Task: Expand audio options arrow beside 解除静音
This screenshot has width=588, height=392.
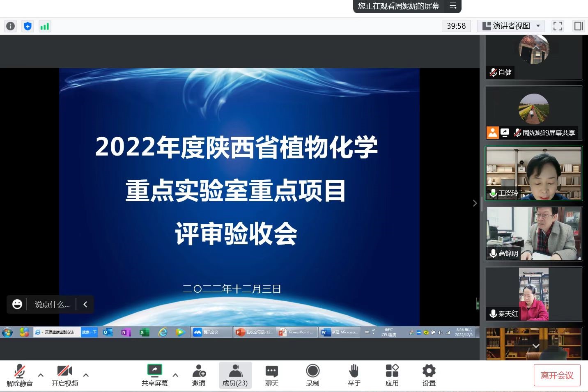Action: pyautogui.click(x=41, y=375)
